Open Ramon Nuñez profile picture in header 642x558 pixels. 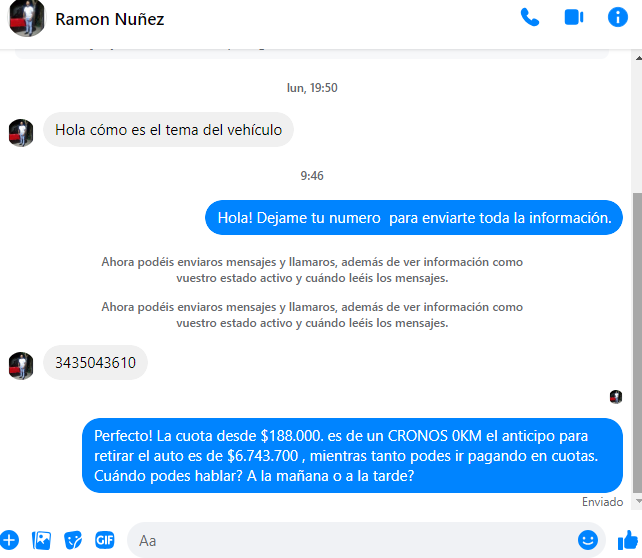tap(27, 18)
